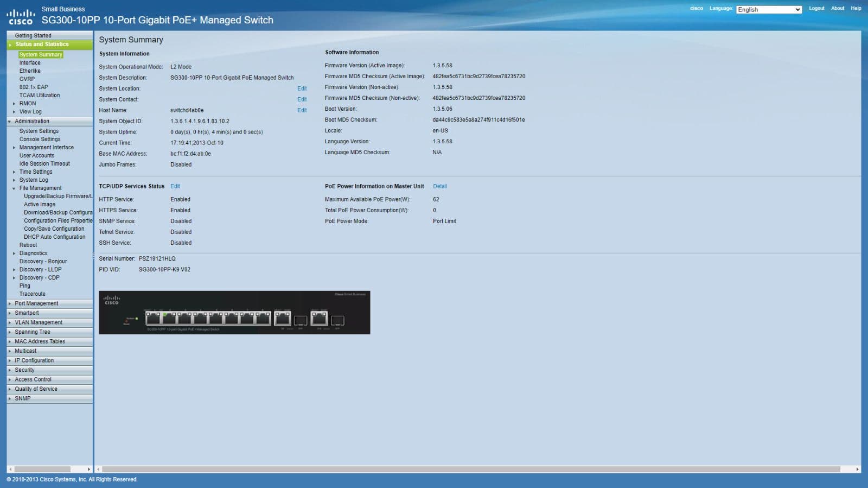This screenshot has width=868, height=488.
Task: Open the PoE Power Information Detail link
Action: [439, 186]
